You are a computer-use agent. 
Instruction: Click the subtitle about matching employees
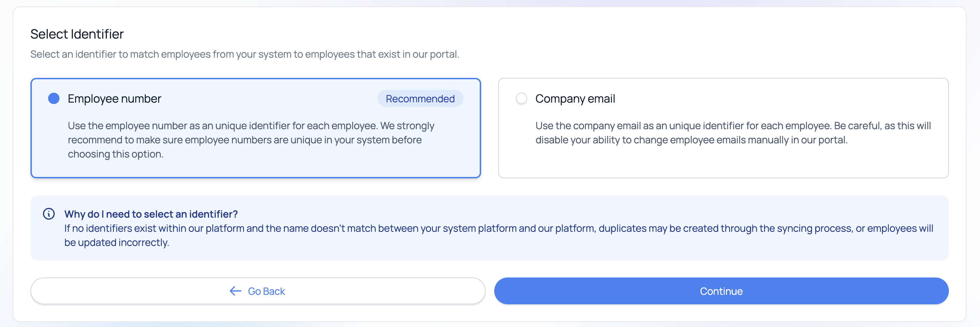tap(244, 54)
